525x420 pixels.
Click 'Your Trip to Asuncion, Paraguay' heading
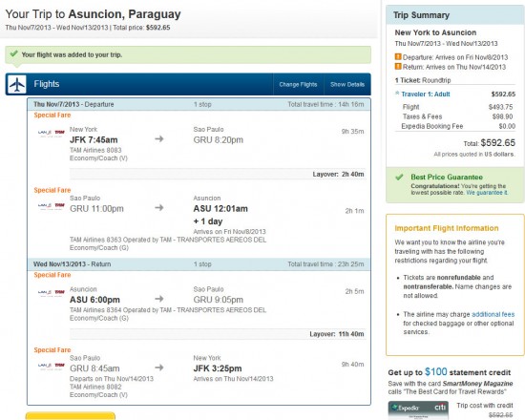[x=94, y=14]
